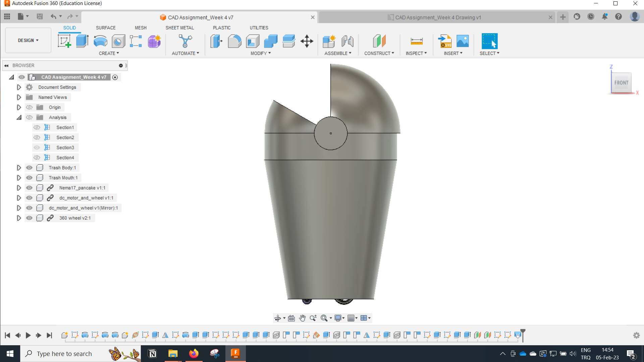644x362 pixels.
Task: Open File Explorer from taskbar
Action: [x=173, y=354]
